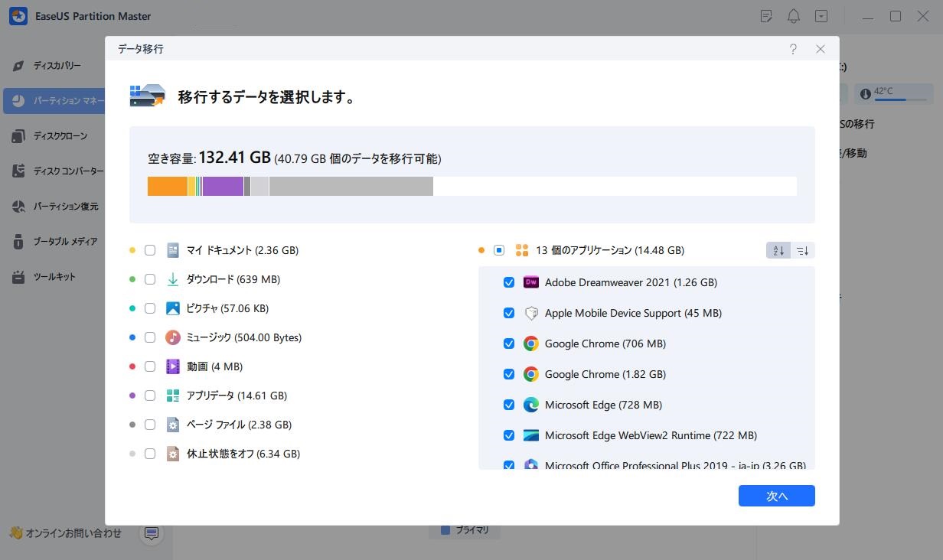Screen dimensions: 943x560
Task: Open the title bar dropdown menu icon
Action: tap(821, 16)
